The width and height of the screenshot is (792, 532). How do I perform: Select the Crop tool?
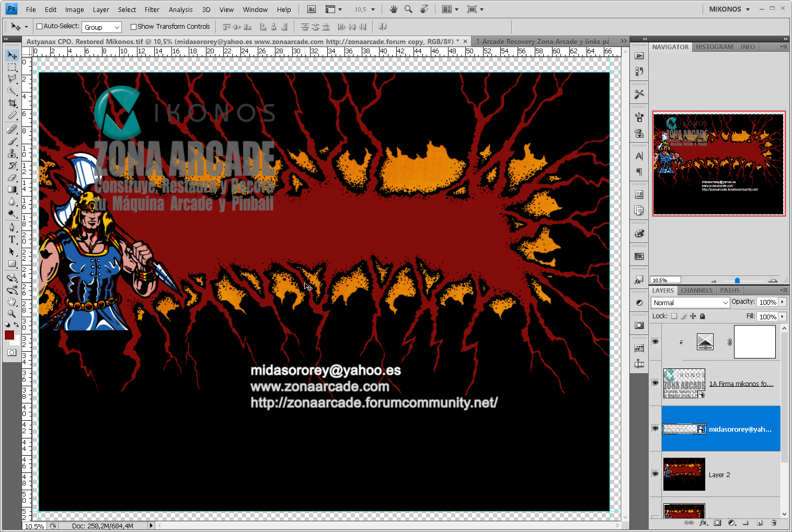coord(12,103)
